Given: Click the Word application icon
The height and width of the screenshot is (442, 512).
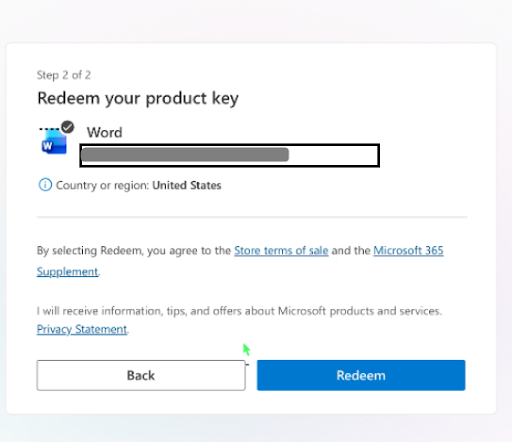Looking at the screenshot, I should pyautogui.click(x=54, y=142).
